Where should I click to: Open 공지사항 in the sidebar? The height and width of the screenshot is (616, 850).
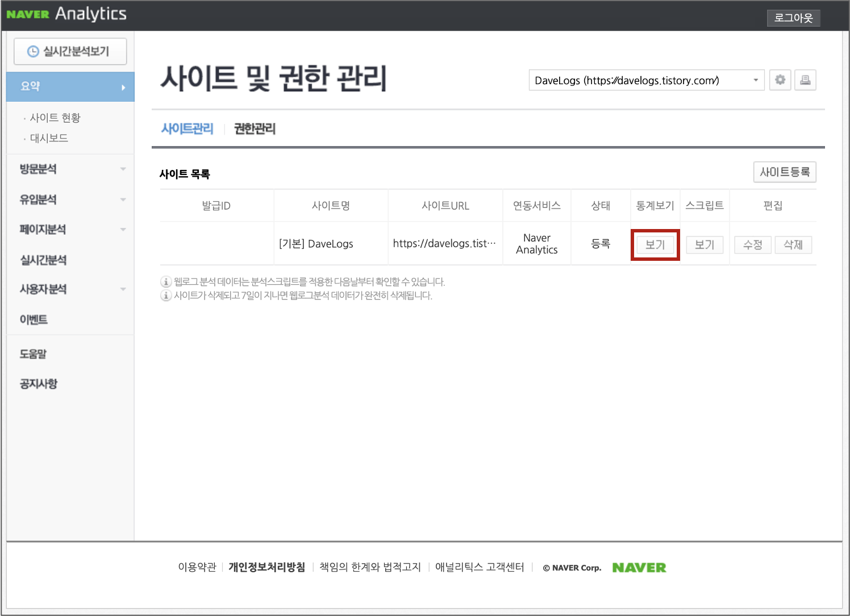39,384
